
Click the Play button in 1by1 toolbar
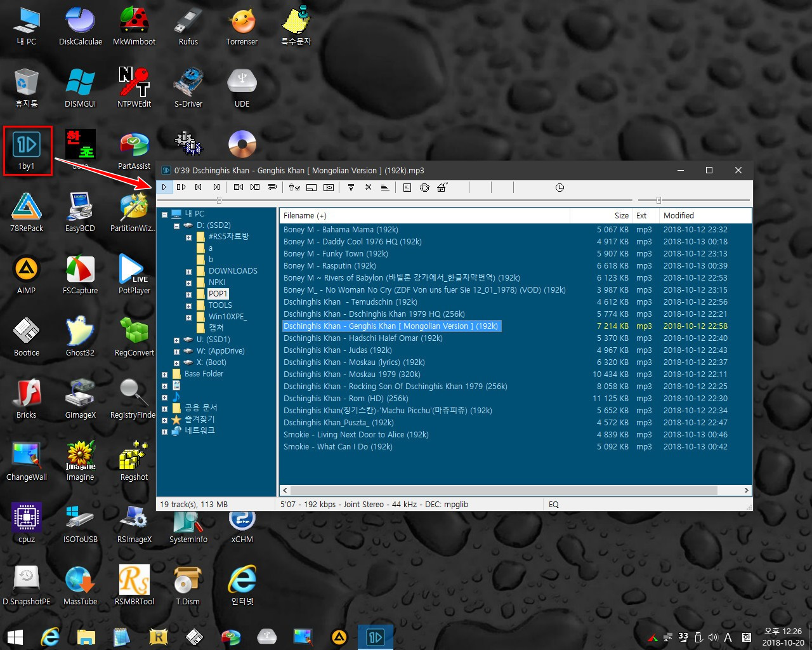click(164, 187)
